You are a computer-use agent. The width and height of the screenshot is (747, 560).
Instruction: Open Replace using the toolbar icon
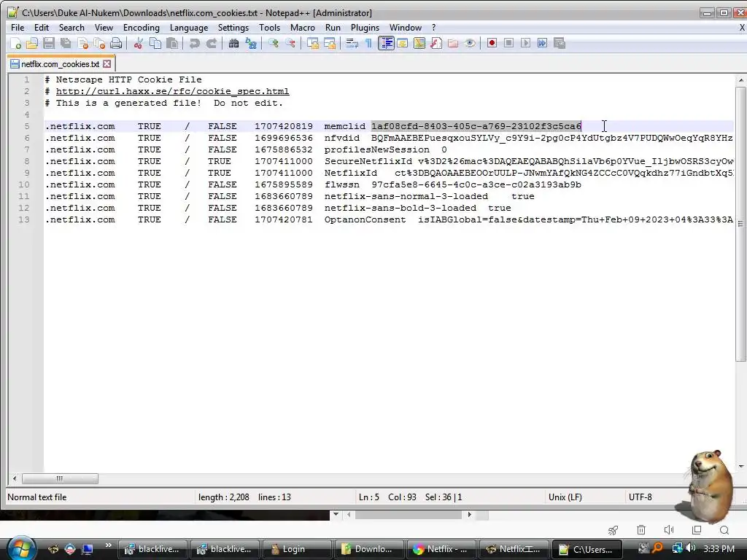(251, 43)
